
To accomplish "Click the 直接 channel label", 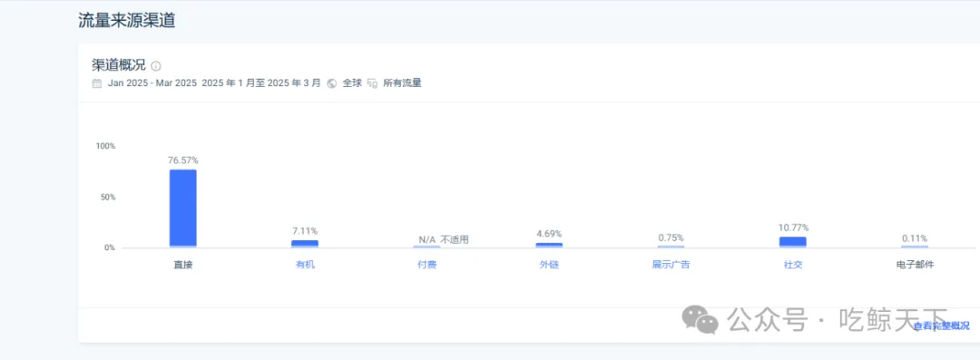I will (x=183, y=265).
